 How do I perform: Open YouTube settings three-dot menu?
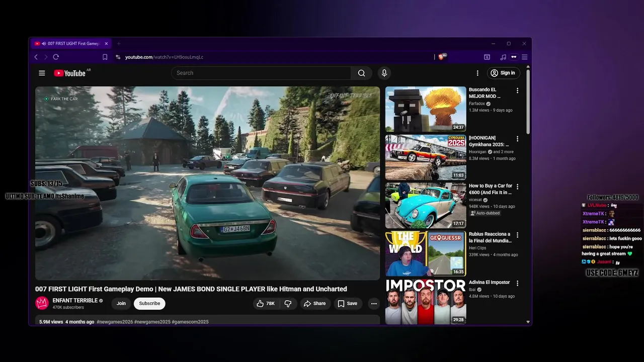(477, 73)
